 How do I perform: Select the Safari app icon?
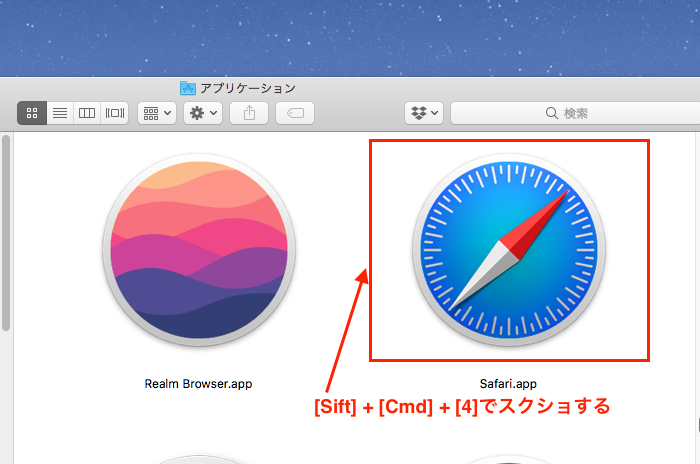(x=508, y=250)
